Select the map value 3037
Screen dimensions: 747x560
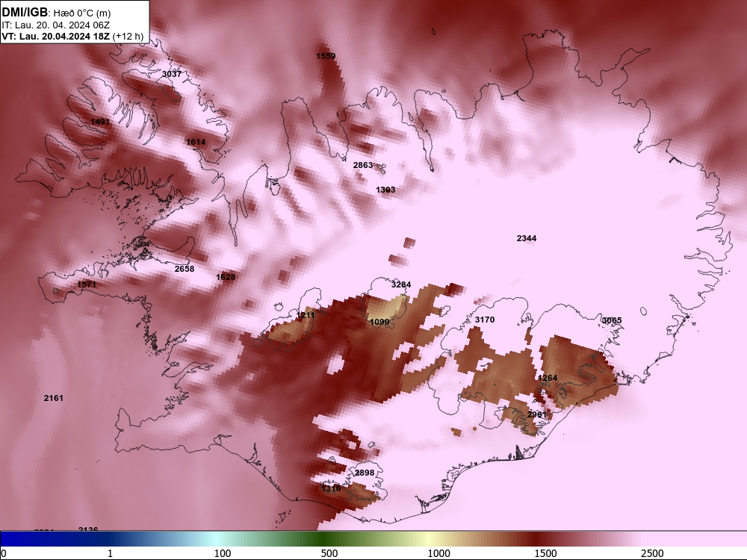tap(172, 74)
